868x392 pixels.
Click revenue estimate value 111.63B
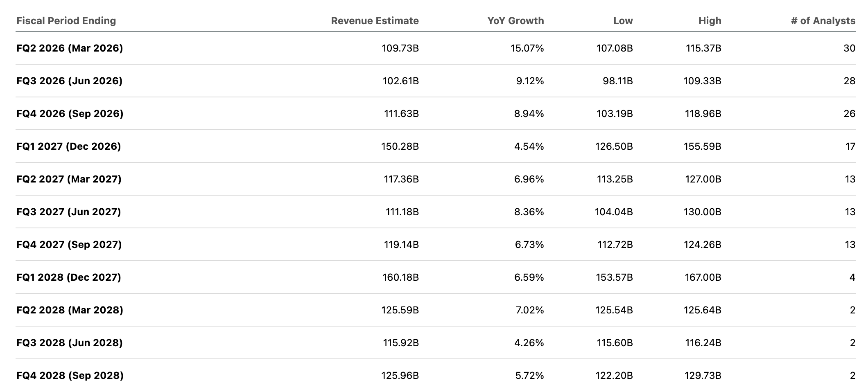click(401, 114)
